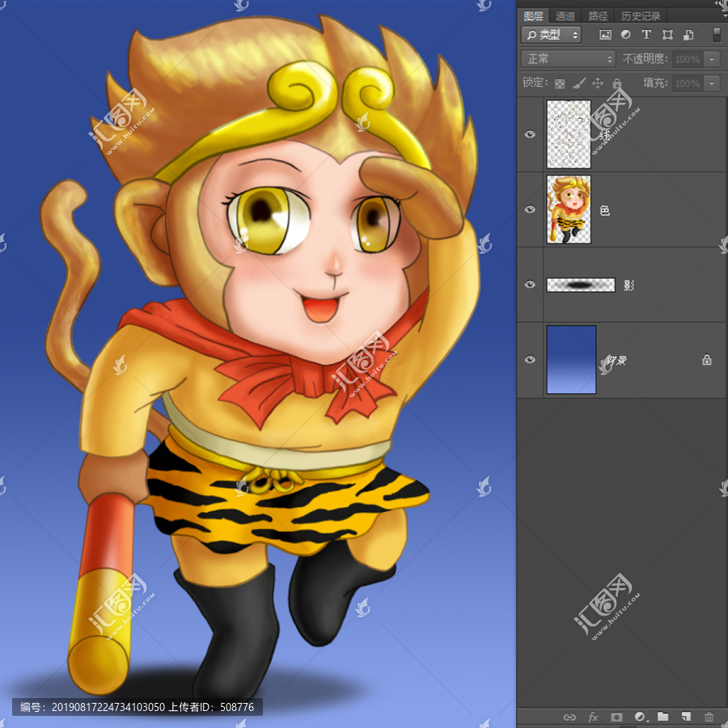Hide the top line-art layer eye

(x=530, y=134)
